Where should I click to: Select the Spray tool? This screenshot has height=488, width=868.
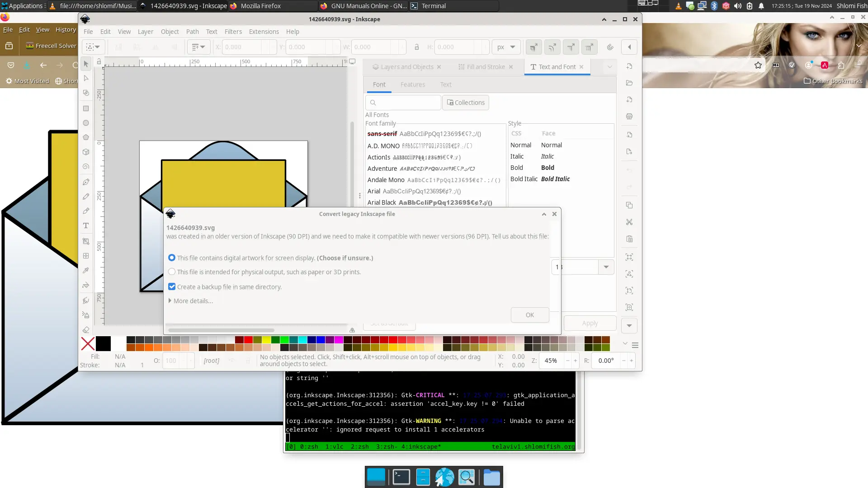86,315
